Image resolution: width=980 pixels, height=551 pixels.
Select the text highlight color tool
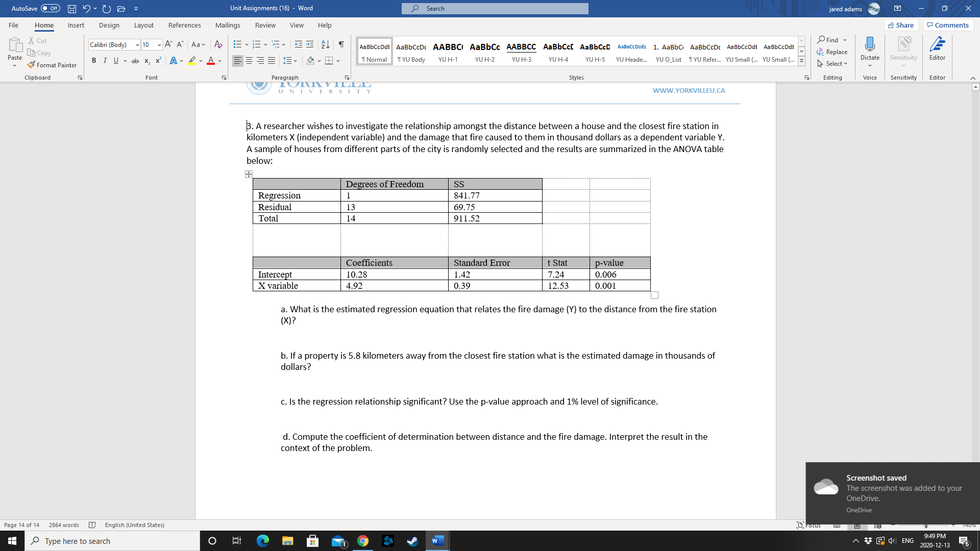(192, 61)
